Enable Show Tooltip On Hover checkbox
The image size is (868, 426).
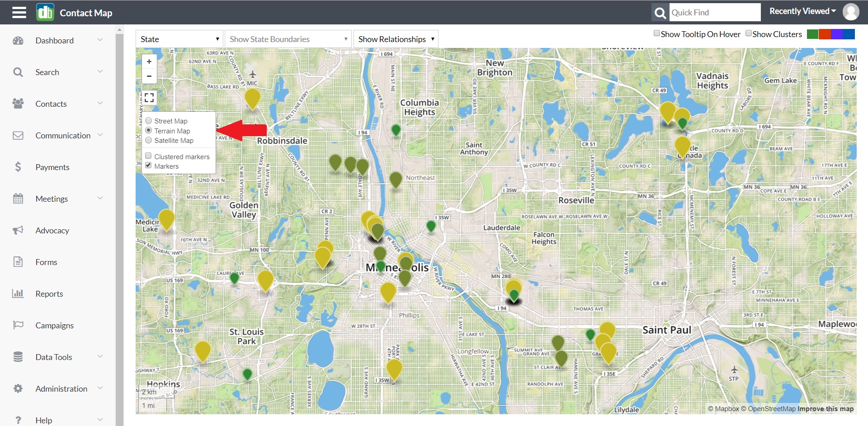pyautogui.click(x=657, y=33)
